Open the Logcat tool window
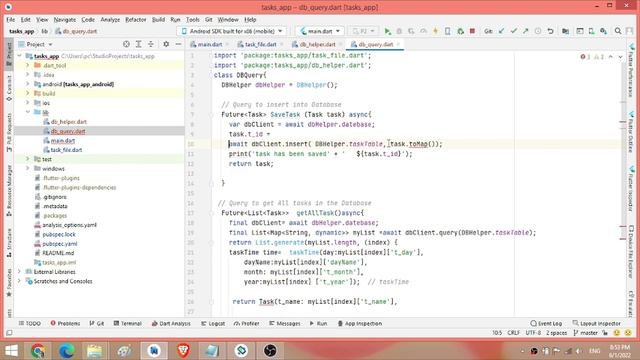Screen dimensions: 640x360 [x=213, y=323]
